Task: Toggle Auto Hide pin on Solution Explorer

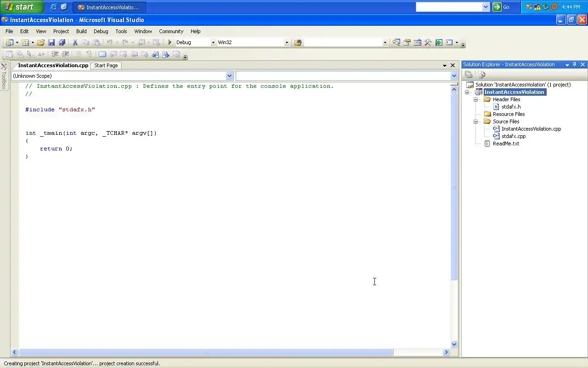Action: coord(574,64)
